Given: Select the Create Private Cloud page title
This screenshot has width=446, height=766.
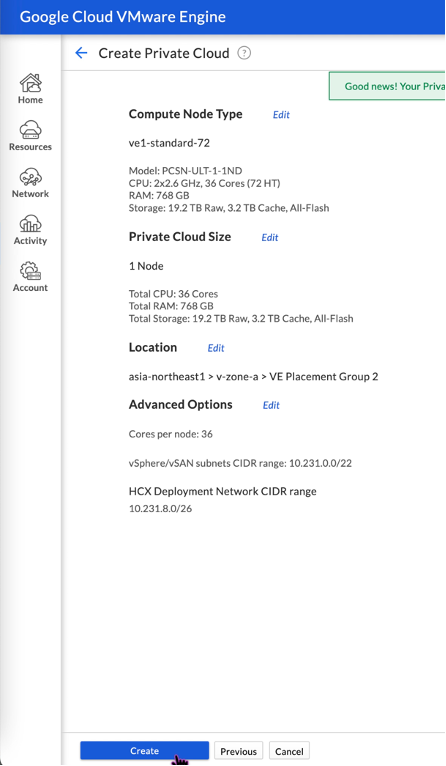Looking at the screenshot, I should point(164,53).
